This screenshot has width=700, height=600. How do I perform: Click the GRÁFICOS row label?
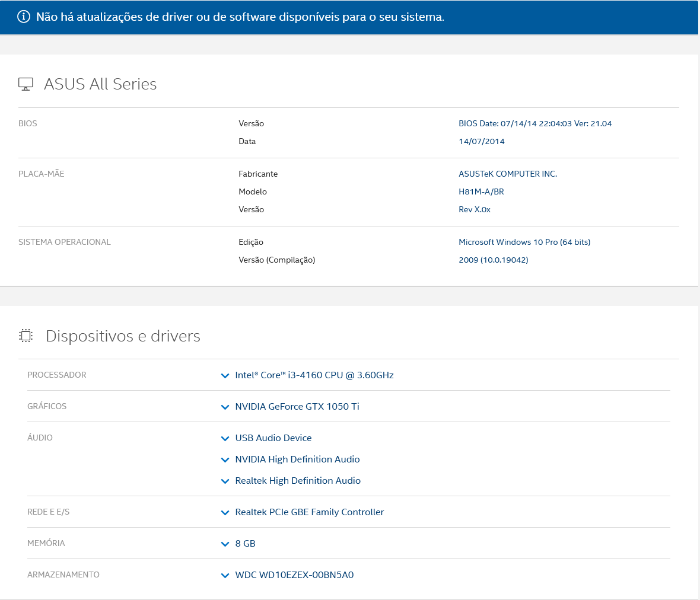click(47, 406)
